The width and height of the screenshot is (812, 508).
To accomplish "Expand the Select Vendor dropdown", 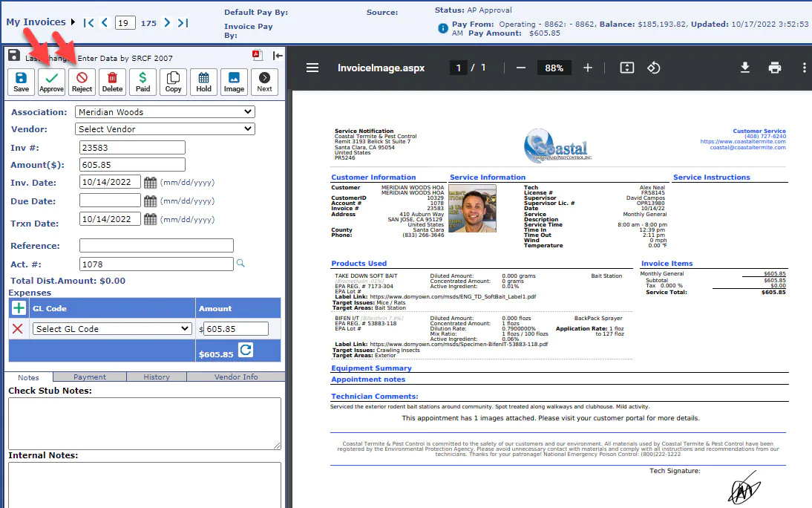I will pyautogui.click(x=165, y=129).
